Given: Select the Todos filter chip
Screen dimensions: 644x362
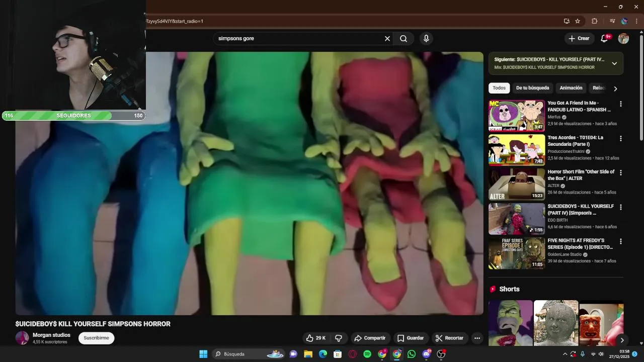Looking at the screenshot, I should (x=499, y=88).
